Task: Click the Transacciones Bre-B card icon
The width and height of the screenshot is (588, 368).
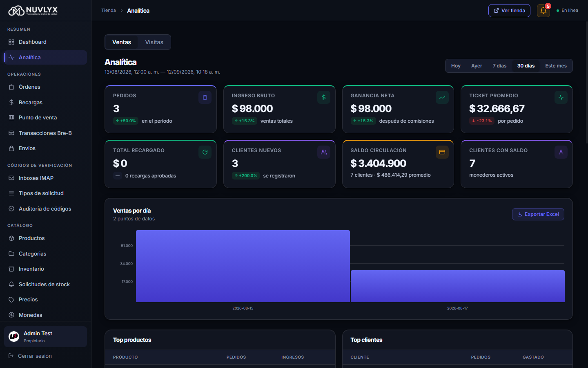Action: pos(11,133)
